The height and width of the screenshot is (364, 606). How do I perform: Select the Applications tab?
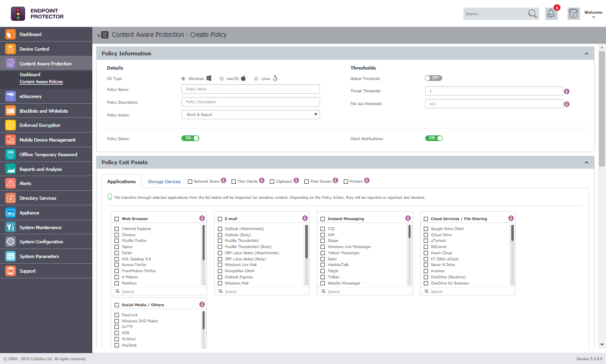pos(122,181)
